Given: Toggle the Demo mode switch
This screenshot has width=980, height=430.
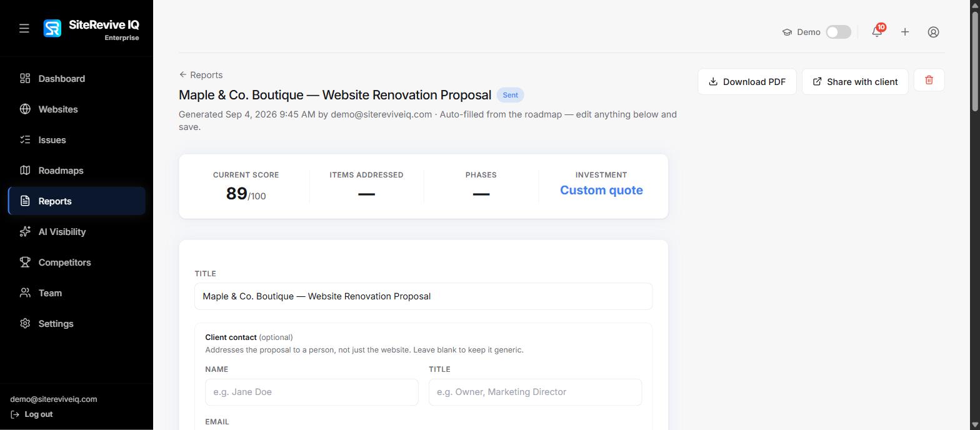Looking at the screenshot, I should coord(838,32).
